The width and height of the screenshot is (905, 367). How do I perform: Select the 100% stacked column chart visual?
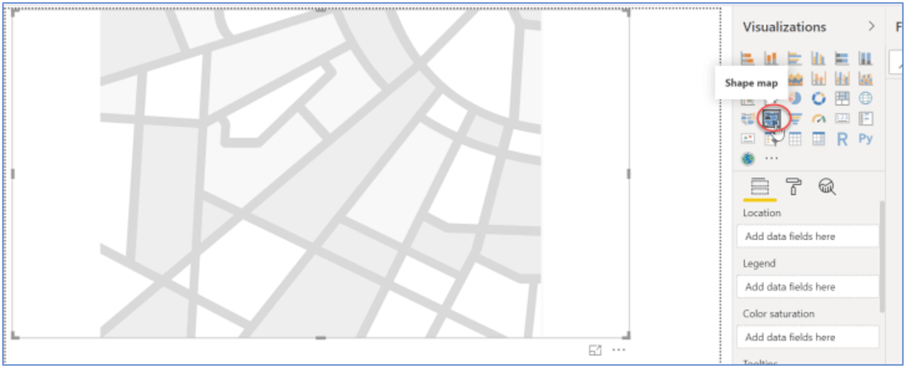tap(865, 58)
